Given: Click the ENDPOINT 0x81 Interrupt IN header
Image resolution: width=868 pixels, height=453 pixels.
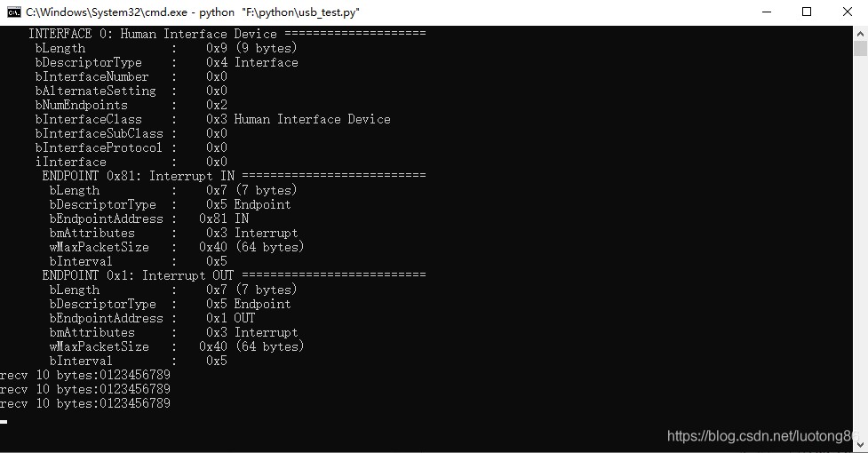Looking at the screenshot, I should click(139, 176).
